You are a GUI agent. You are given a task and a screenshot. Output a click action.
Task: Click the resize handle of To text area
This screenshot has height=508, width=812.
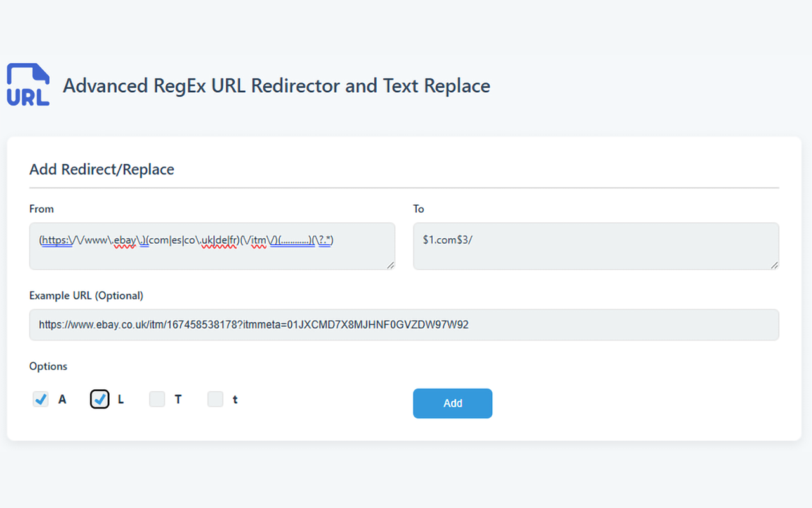click(x=774, y=265)
